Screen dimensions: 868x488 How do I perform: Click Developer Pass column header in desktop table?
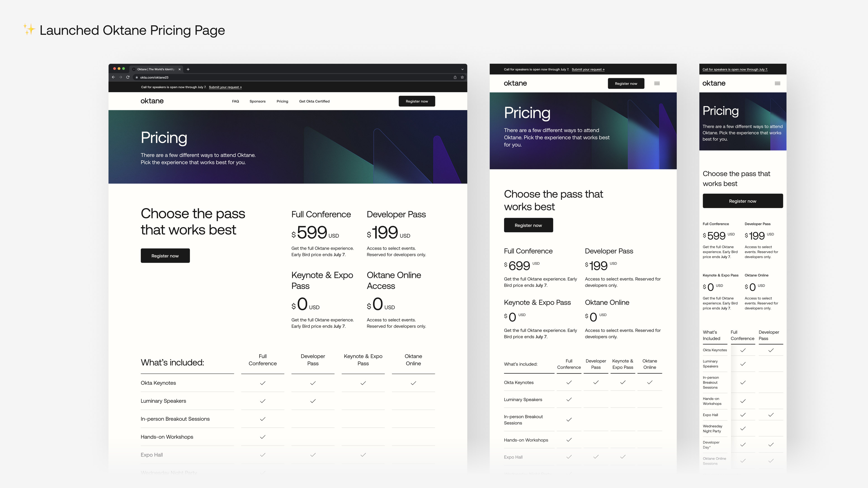tap(313, 360)
